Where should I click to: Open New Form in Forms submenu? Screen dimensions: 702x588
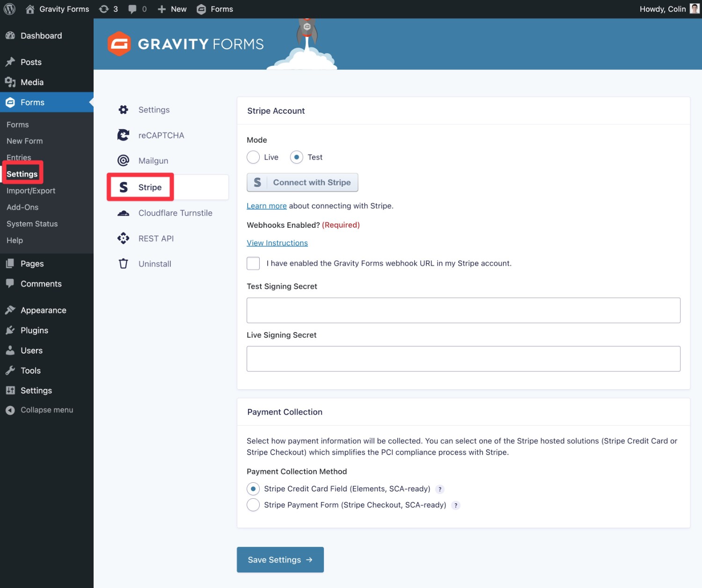(24, 141)
